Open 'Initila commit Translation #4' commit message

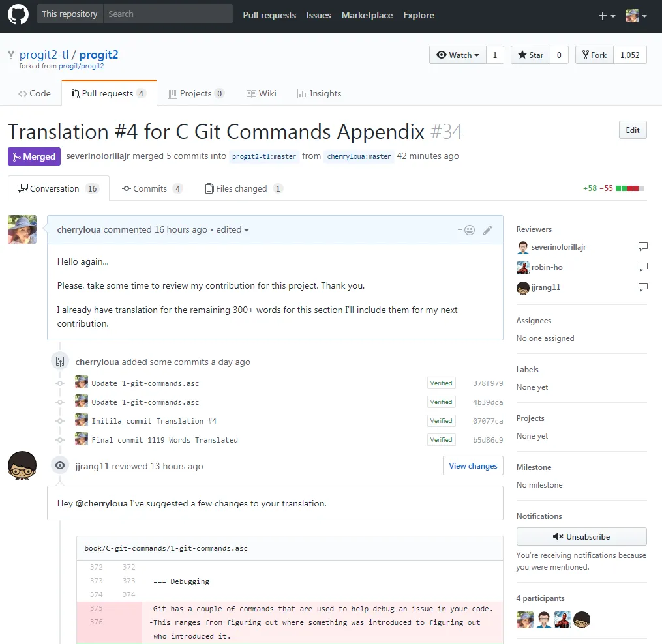point(154,421)
